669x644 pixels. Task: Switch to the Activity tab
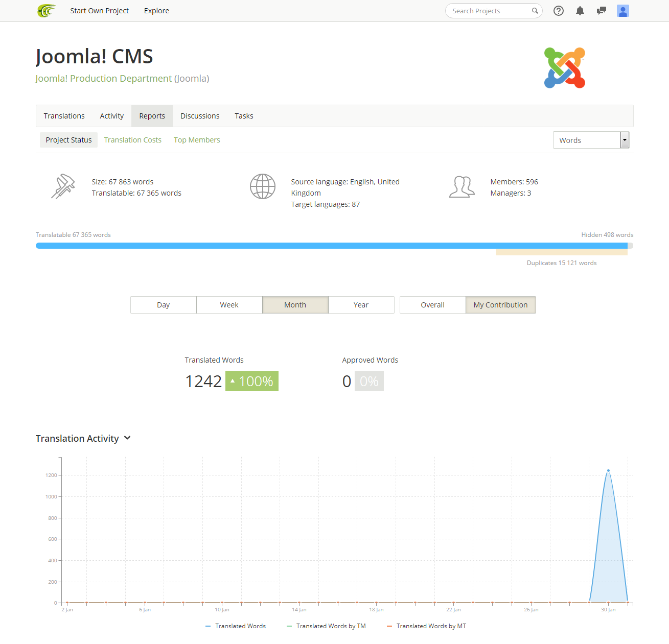pos(112,116)
